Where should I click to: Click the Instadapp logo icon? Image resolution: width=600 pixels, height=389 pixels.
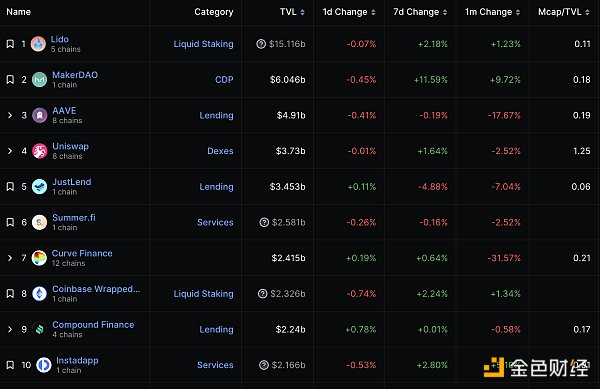click(44, 365)
